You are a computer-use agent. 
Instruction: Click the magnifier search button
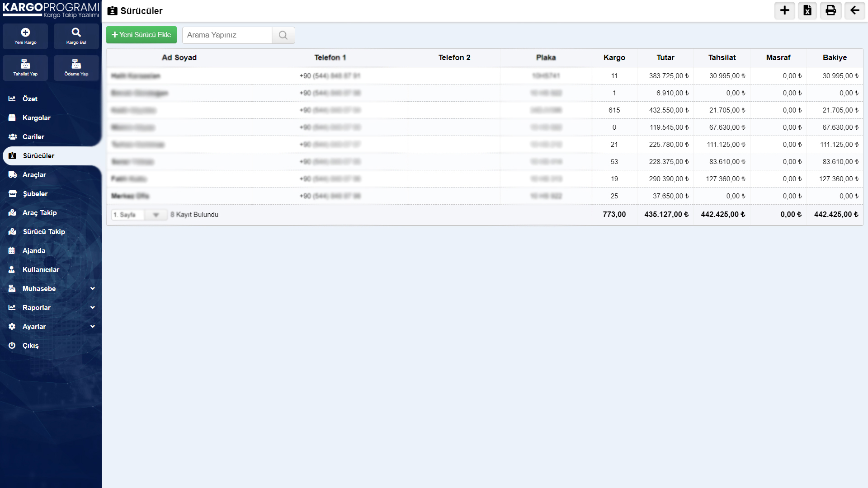pyautogui.click(x=283, y=35)
